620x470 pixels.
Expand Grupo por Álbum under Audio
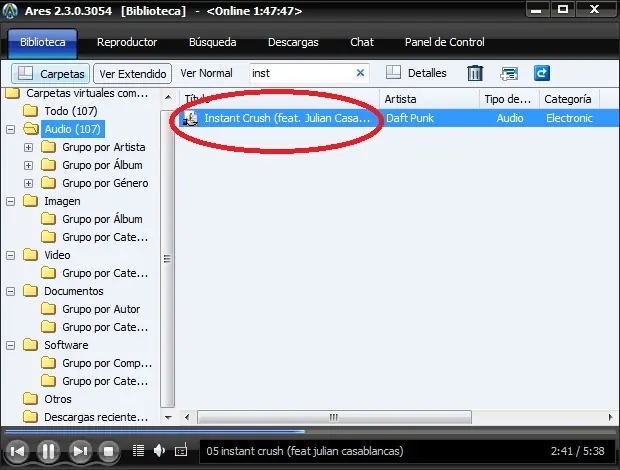pos(28,165)
